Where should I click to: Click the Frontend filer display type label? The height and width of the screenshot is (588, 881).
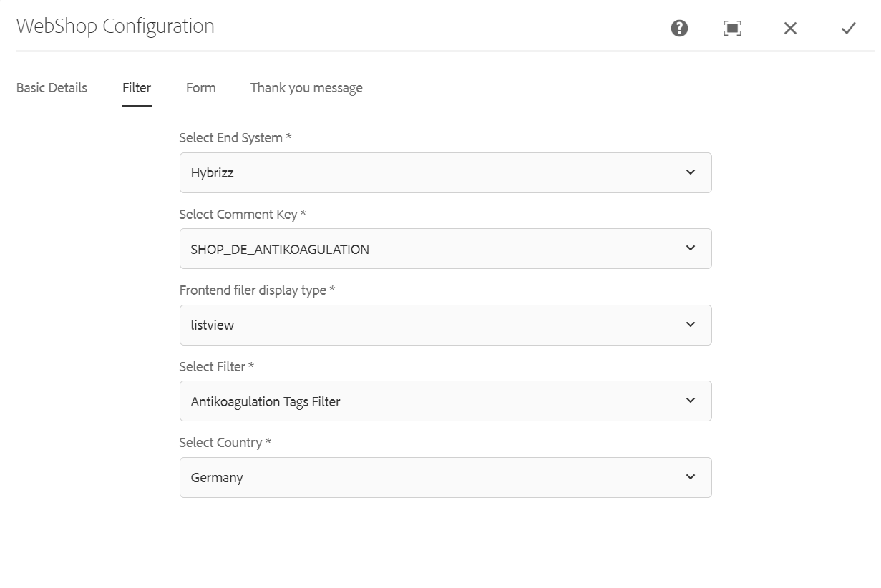257,290
